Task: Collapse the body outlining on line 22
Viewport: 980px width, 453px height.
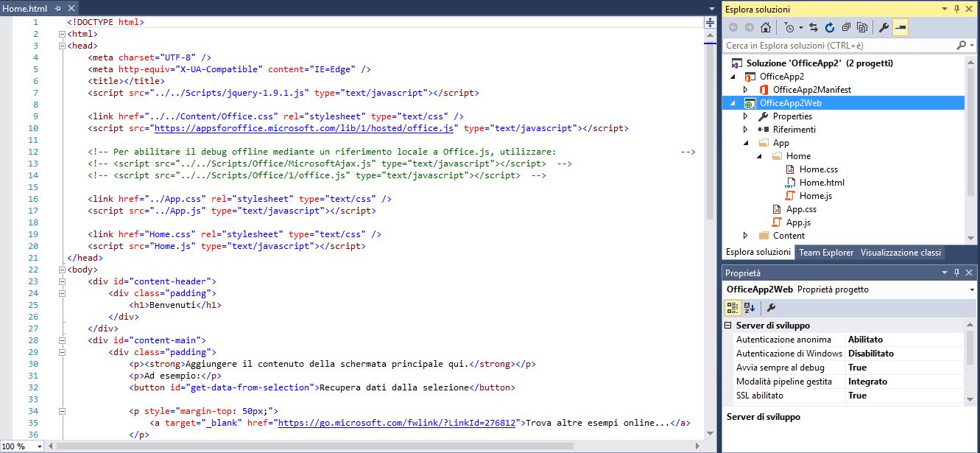Action: (x=62, y=270)
